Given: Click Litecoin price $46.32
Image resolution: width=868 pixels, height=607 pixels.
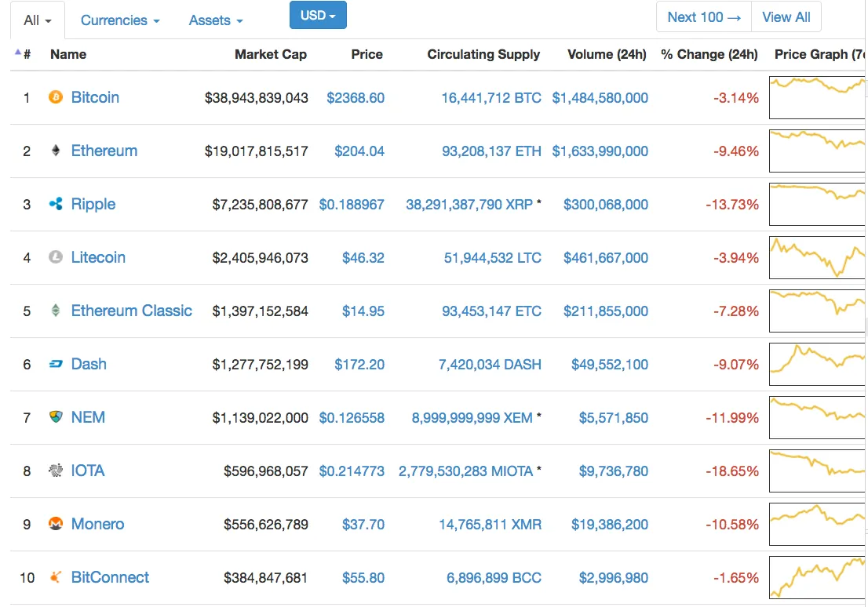Looking at the screenshot, I should pyautogui.click(x=363, y=258).
